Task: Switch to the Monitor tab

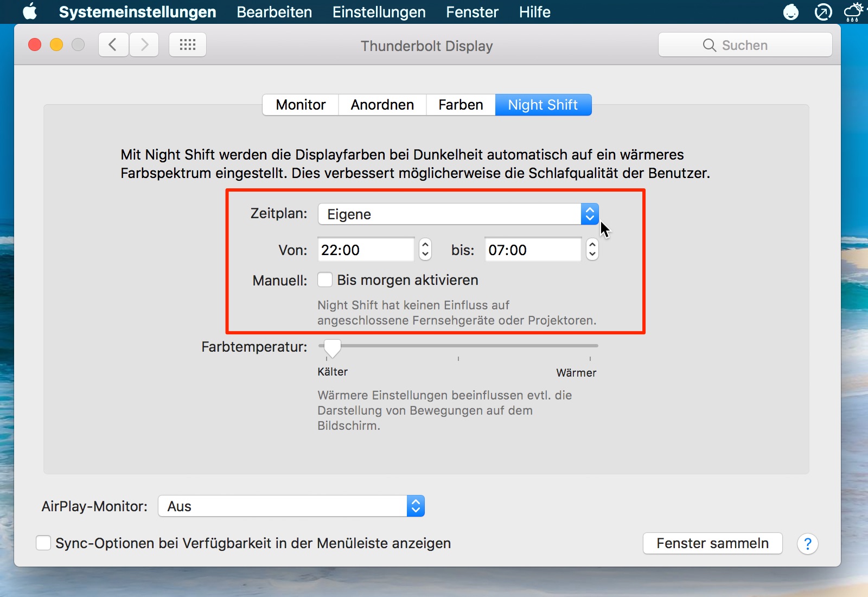Action: pos(301,105)
